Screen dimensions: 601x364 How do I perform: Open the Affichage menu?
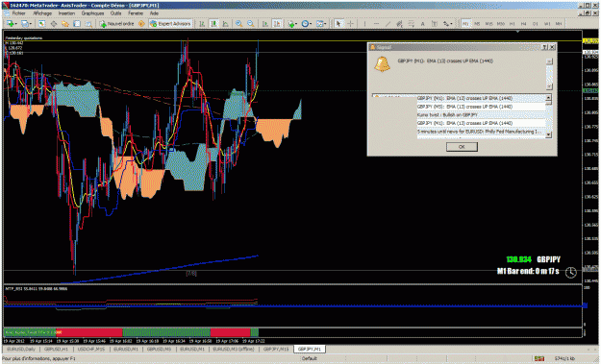point(42,13)
